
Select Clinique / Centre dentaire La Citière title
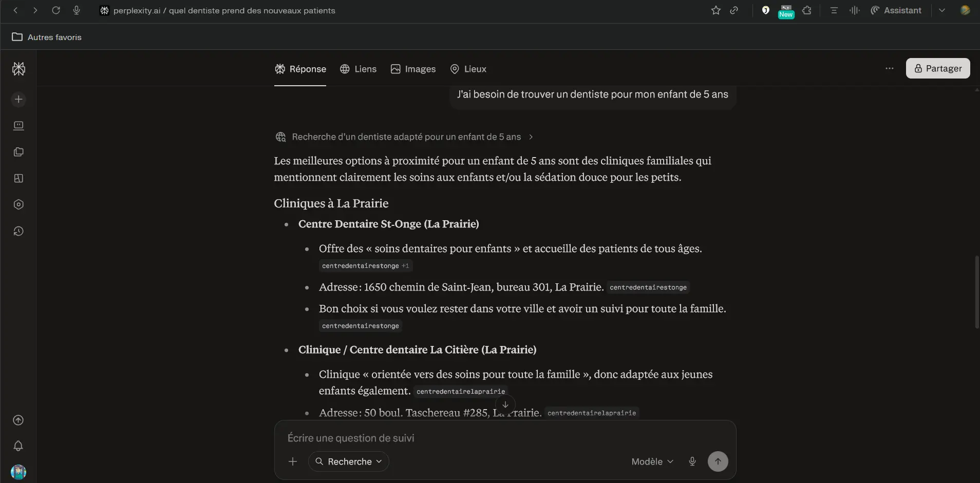(418, 350)
